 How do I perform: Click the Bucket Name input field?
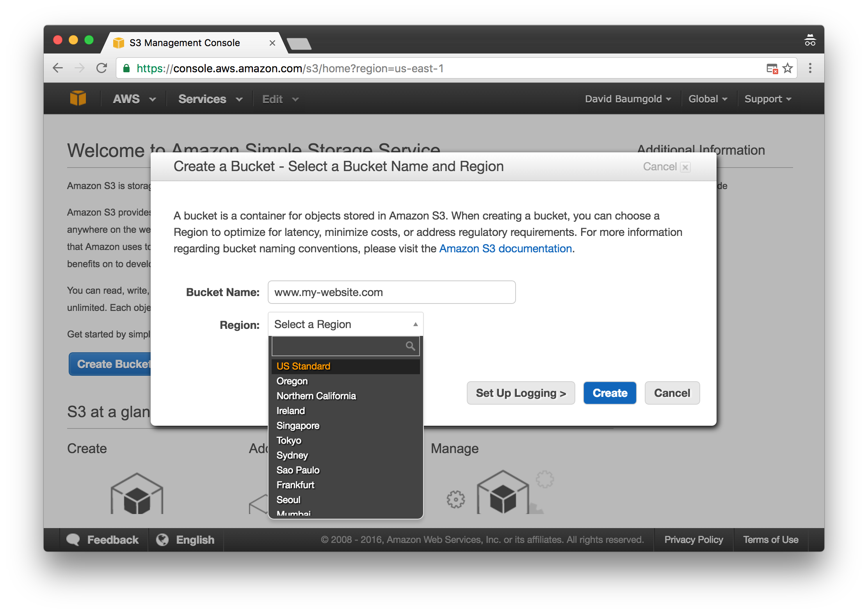(391, 292)
